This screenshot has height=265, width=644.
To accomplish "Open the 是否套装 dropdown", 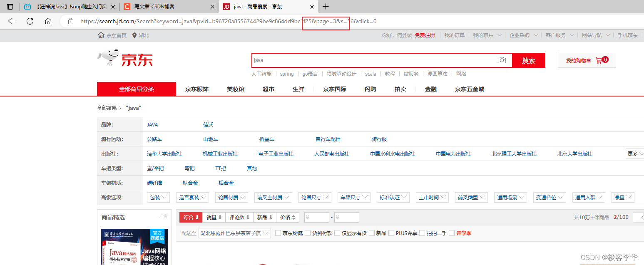I will click(193, 197).
